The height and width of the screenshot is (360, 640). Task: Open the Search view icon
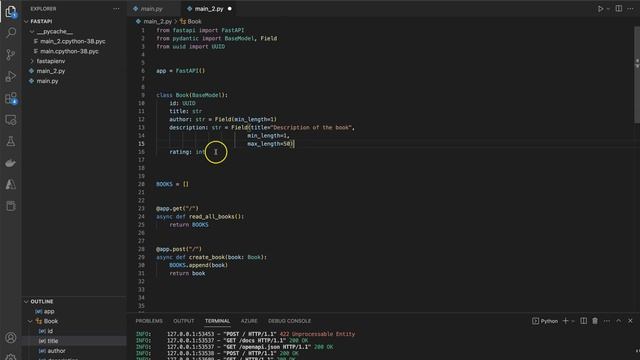click(x=11, y=33)
